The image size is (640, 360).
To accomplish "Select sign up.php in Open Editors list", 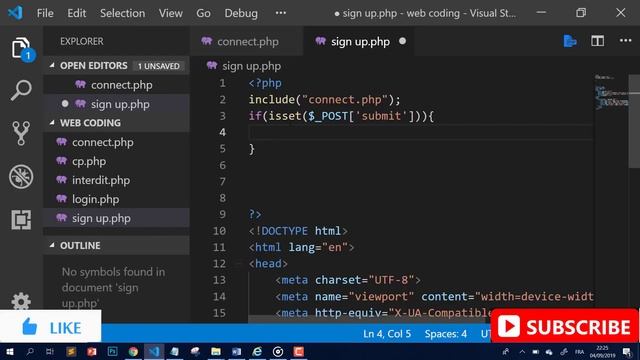I will click(x=116, y=104).
